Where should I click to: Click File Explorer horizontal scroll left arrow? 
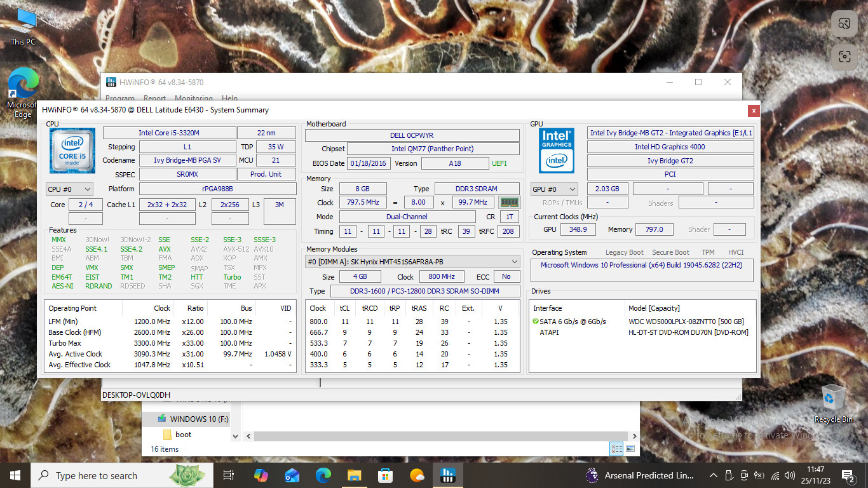point(249,436)
